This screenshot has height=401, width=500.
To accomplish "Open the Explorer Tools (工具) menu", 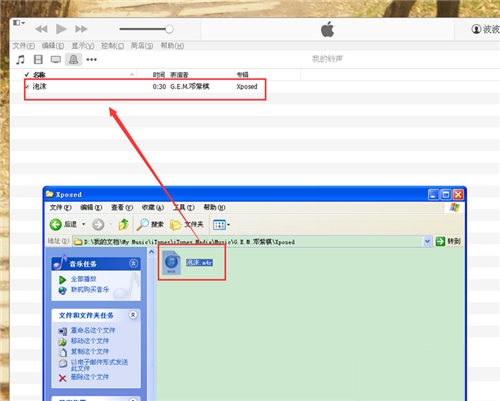I will 184,207.
